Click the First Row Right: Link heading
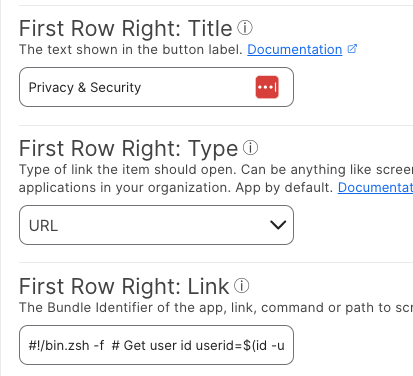 (x=124, y=286)
